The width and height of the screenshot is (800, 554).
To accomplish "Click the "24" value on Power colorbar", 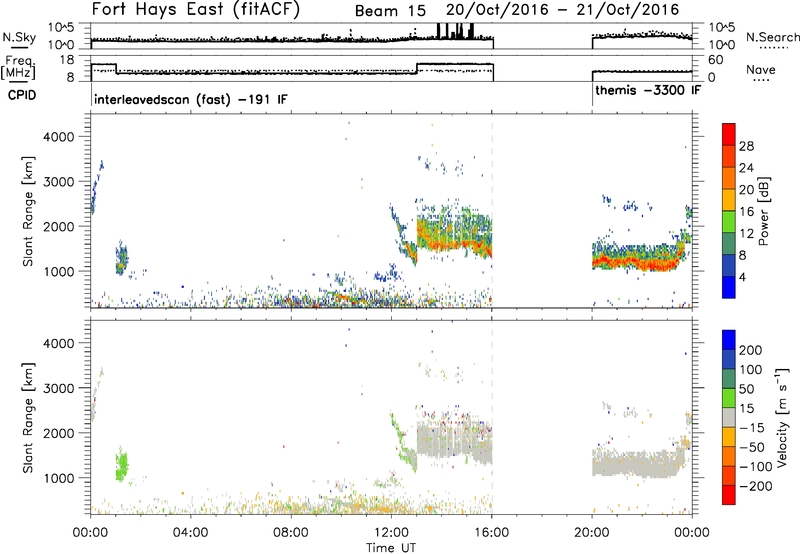I will tap(746, 168).
